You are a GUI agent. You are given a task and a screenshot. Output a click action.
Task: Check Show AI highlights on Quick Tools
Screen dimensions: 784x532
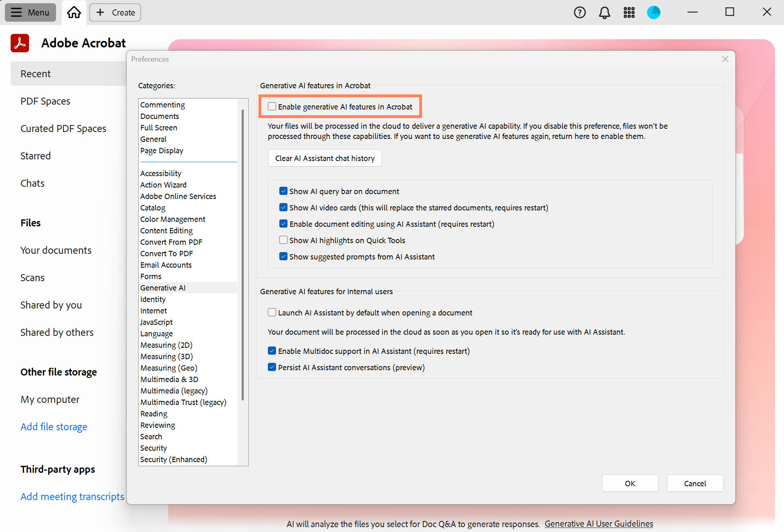coord(283,240)
